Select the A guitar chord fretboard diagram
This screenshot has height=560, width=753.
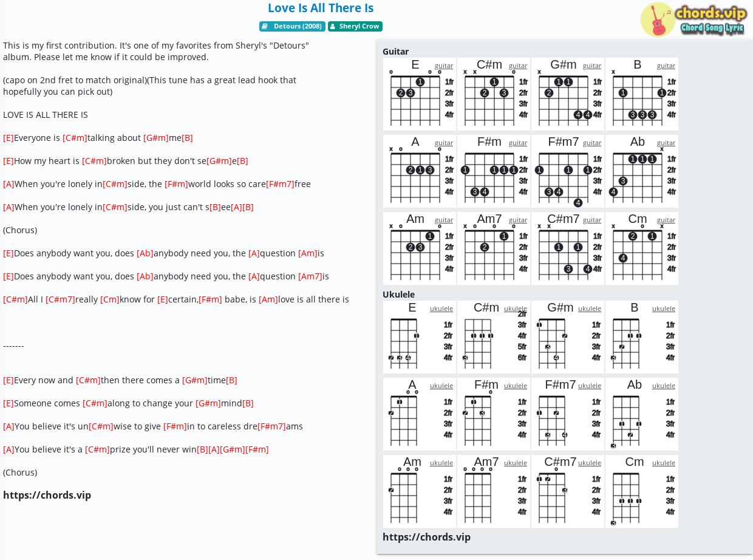tap(420, 171)
